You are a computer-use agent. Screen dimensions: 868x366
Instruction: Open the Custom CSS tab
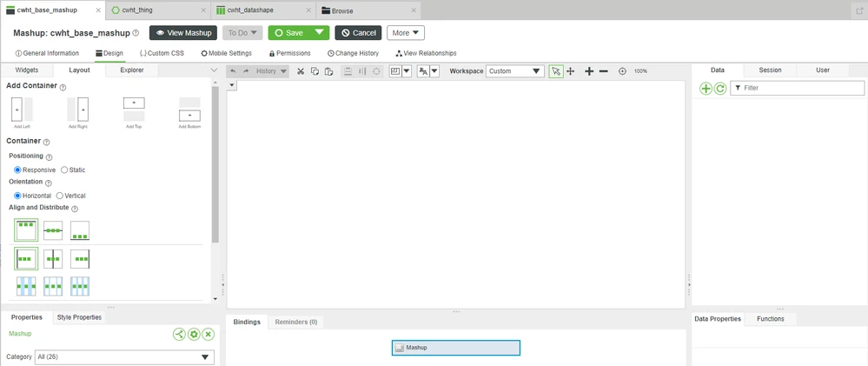pyautogui.click(x=162, y=53)
